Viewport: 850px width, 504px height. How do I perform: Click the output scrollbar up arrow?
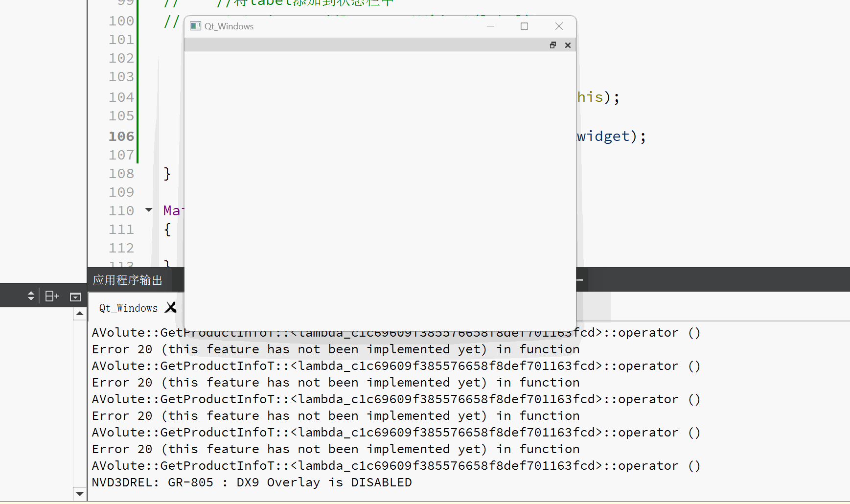(x=80, y=313)
